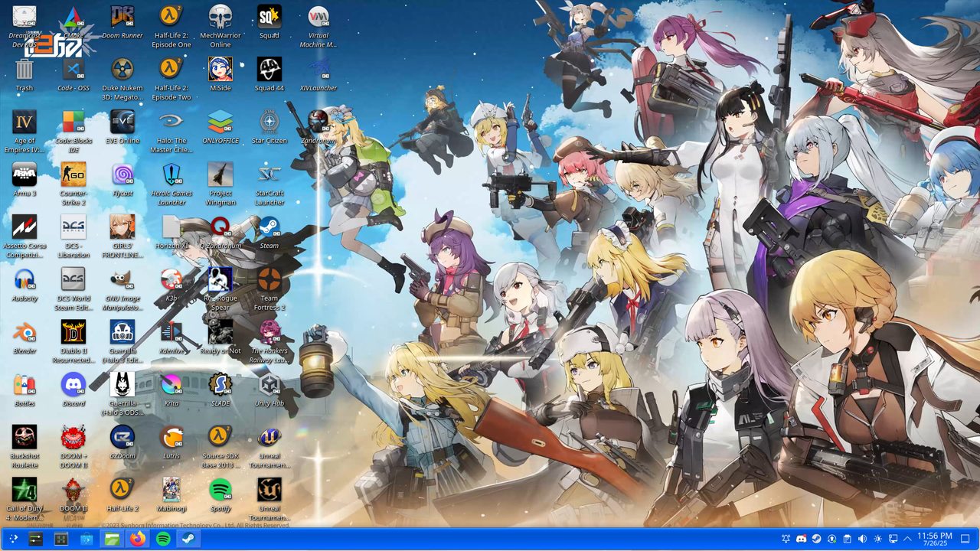The width and height of the screenshot is (980, 551).
Task: Launch Buckshot Roulette desktop icon
Action: click(x=24, y=438)
